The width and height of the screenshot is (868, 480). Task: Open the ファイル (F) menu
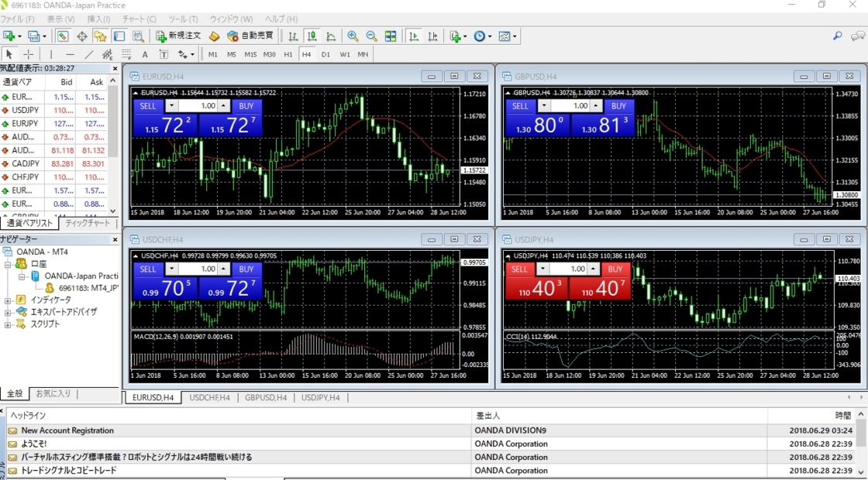coord(17,19)
